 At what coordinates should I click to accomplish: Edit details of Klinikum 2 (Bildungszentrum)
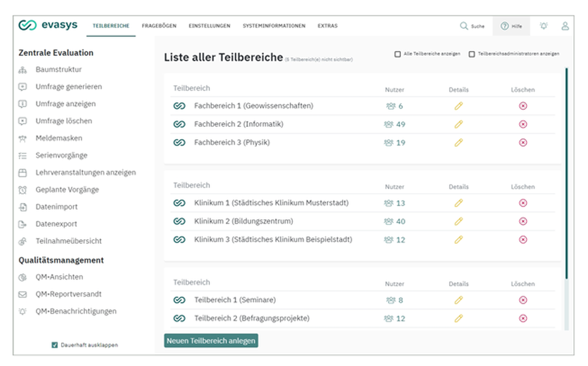coord(458,221)
